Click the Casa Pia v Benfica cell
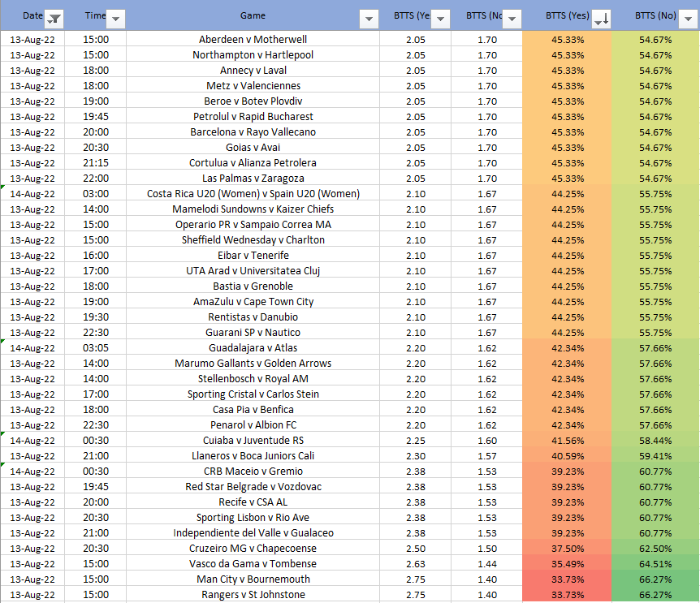The image size is (700, 603). point(253,409)
